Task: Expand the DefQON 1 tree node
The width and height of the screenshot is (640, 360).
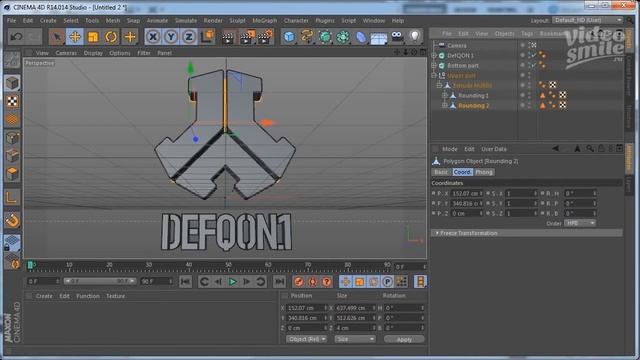Action: coord(434,56)
